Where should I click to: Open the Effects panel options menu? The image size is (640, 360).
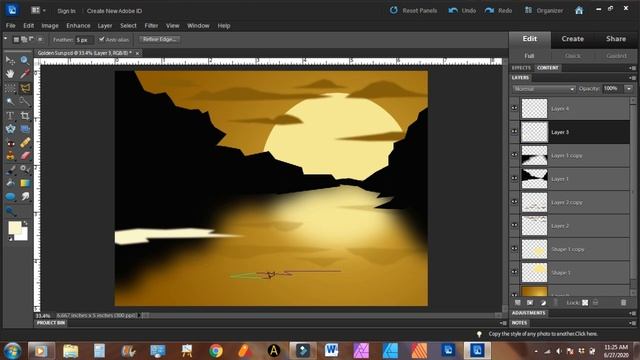(x=632, y=68)
